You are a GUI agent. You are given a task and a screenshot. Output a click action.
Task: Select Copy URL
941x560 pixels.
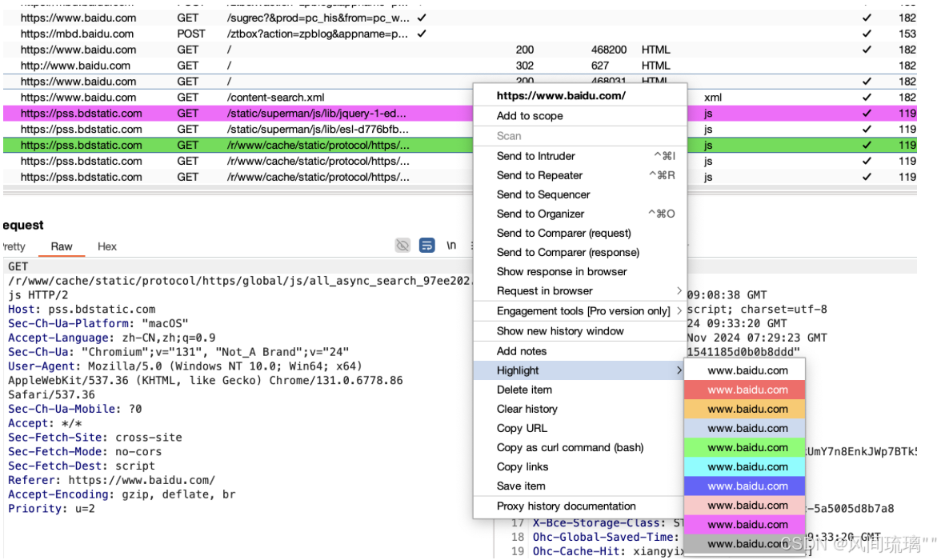click(x=580, y=428)
